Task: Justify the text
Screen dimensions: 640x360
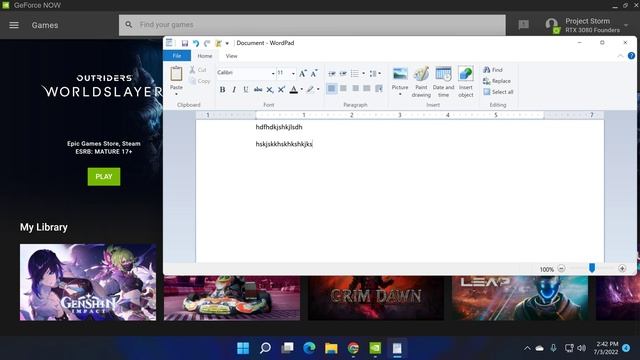Action: pyautogui.click(x=367, y=88)
